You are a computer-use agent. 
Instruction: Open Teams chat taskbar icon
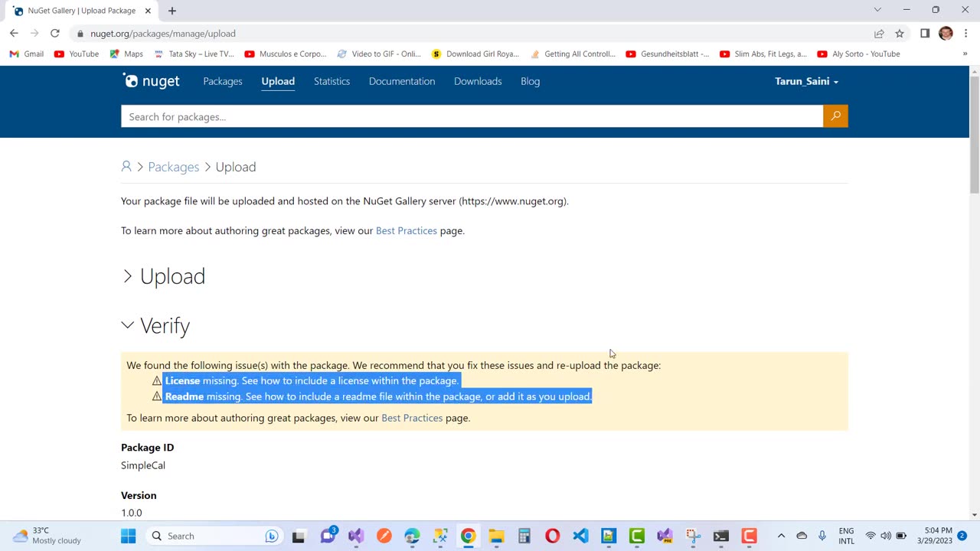328,536
